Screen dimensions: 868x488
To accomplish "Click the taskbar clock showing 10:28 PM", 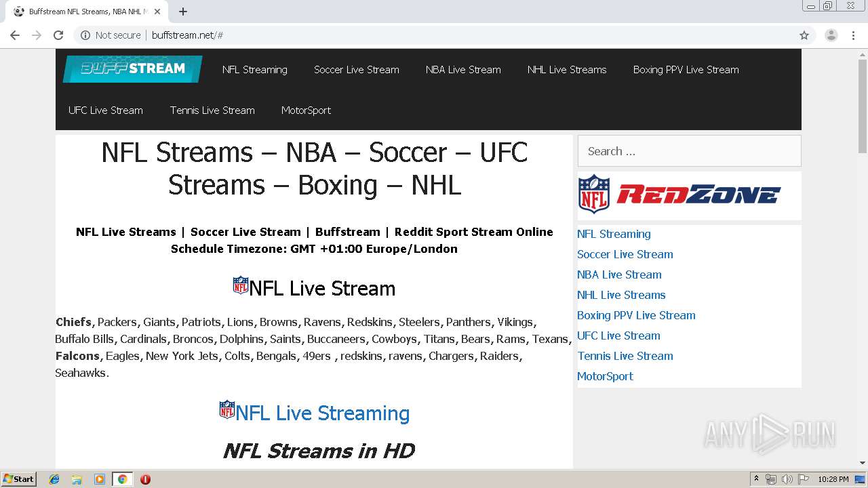I will tap(833, 479).
